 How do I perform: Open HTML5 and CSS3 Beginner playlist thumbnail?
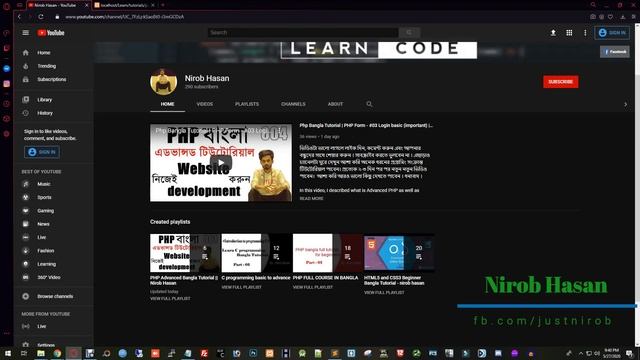399,253
